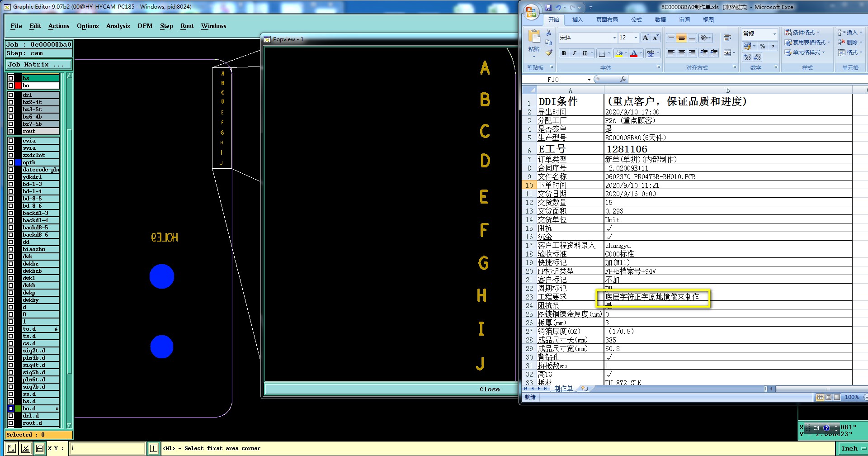Click the Copy icon in Excel clipboard group
Viewport: 868px width, 456px height.
coord(548,43)
